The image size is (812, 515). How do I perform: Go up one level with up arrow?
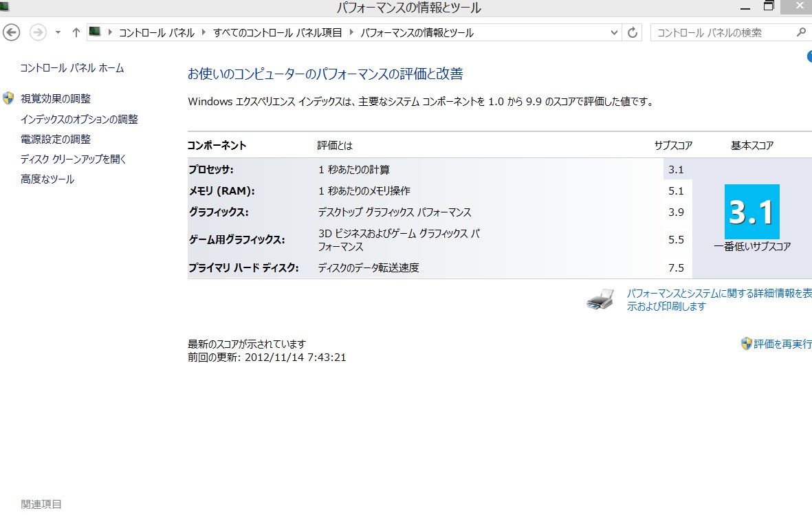[76, 32]
